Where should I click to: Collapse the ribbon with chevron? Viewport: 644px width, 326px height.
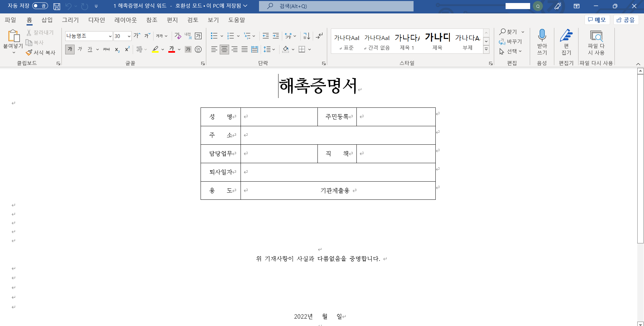pos(638,64)
